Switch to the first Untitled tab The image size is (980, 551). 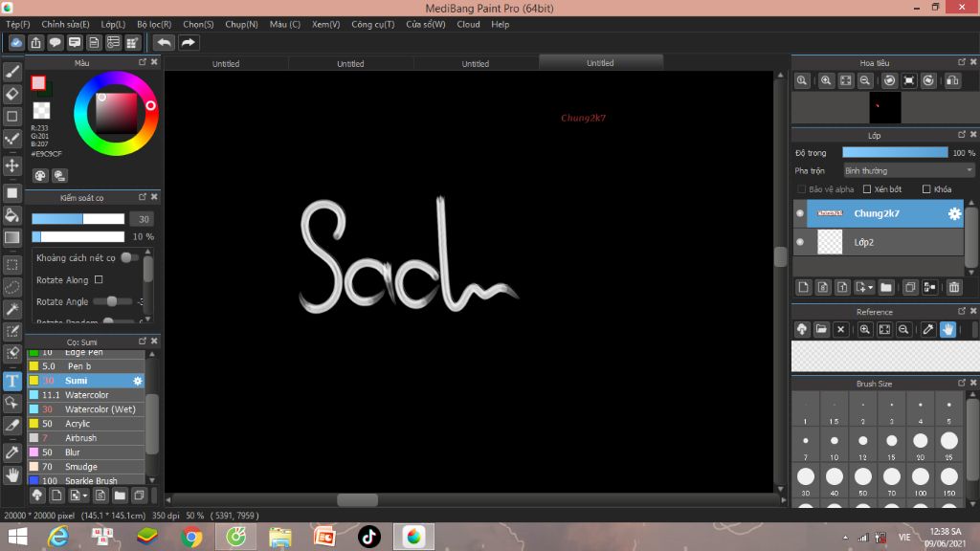tap(226, 63)
